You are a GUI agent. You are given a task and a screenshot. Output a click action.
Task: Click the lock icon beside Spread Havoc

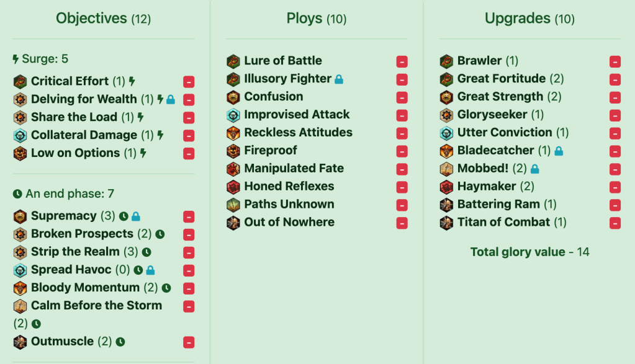(x=150, y=270)
